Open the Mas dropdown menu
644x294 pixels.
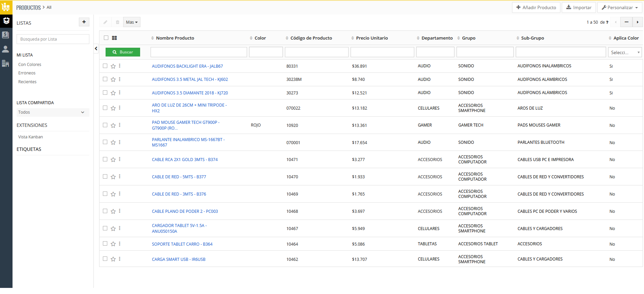(x=132, y=22)
